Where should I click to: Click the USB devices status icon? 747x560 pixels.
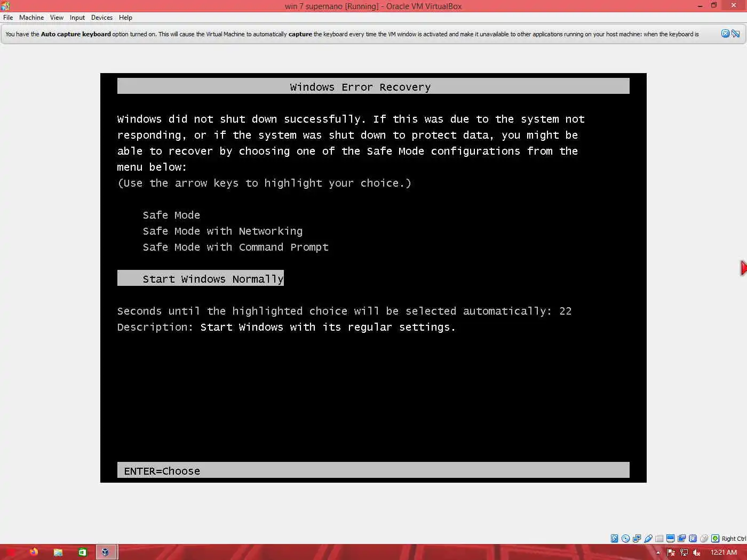(x=648, y=538)
